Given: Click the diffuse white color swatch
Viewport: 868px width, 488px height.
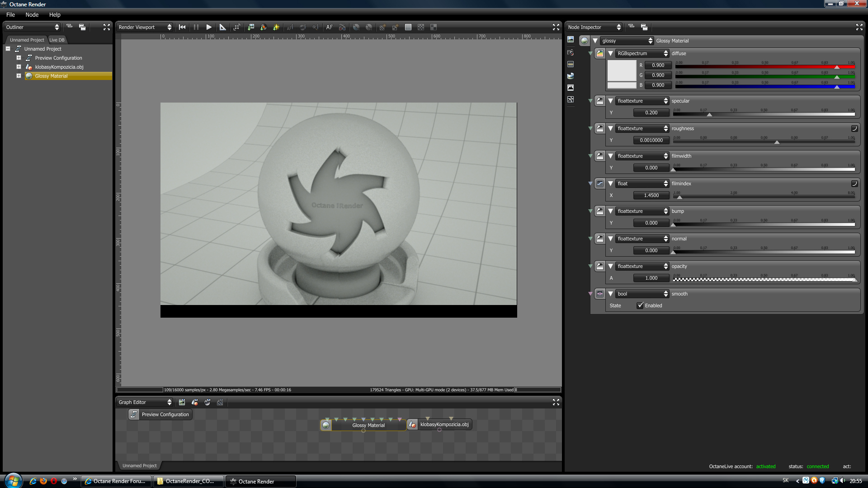Looking at the screenshot, I should coord(622,70).
